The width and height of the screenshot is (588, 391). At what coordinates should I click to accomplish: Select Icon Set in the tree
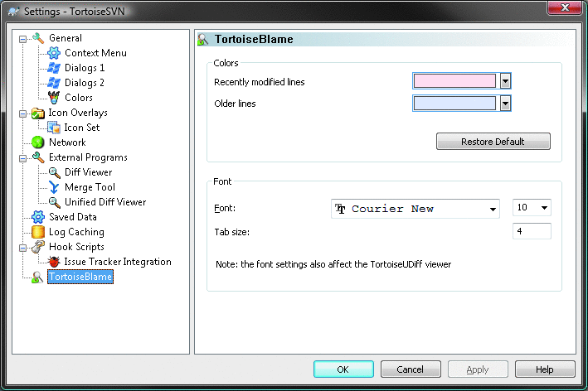(82, 128)
